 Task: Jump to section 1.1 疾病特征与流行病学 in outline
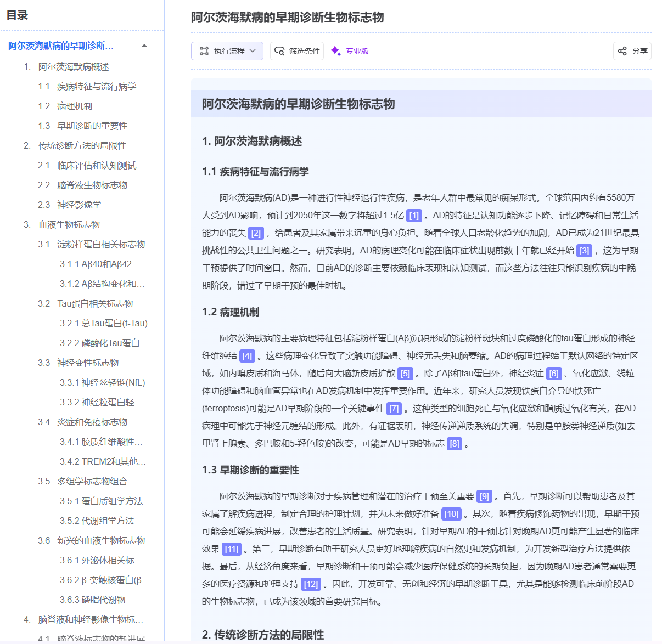click(87, 86)
